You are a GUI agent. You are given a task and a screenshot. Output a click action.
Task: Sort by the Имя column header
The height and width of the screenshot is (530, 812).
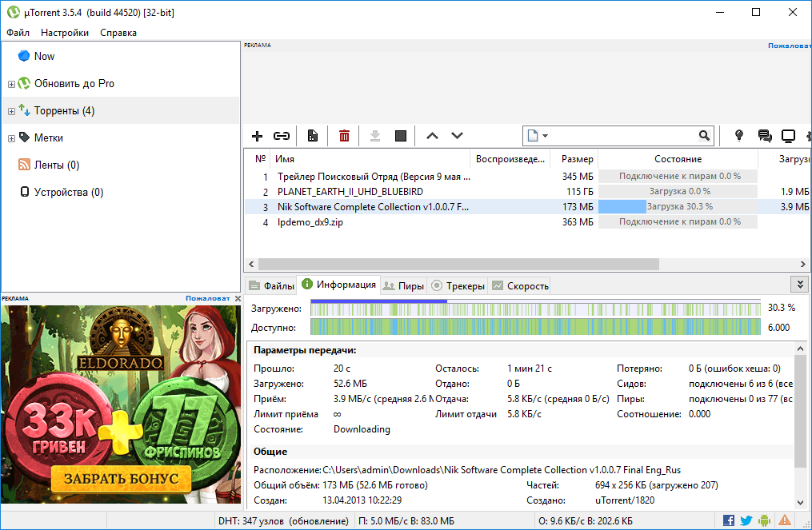pos(370,159)
